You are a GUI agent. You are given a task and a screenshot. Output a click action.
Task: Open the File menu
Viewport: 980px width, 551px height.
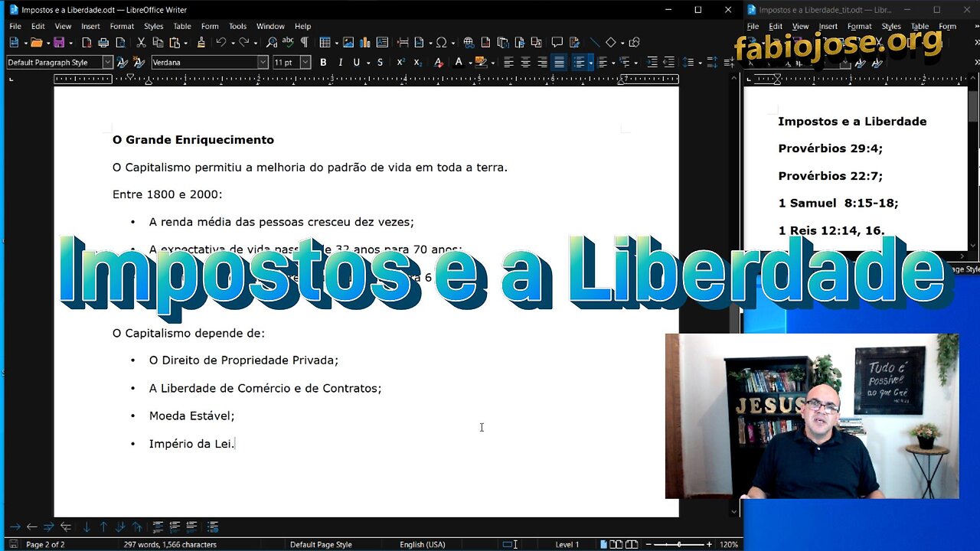point(15,26)
